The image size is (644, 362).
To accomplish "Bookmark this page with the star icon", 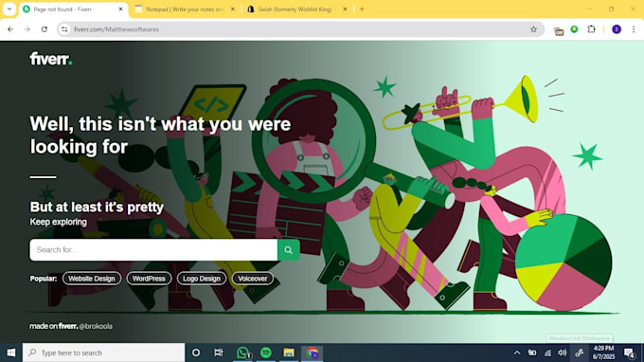I will [x=533, y=29].
